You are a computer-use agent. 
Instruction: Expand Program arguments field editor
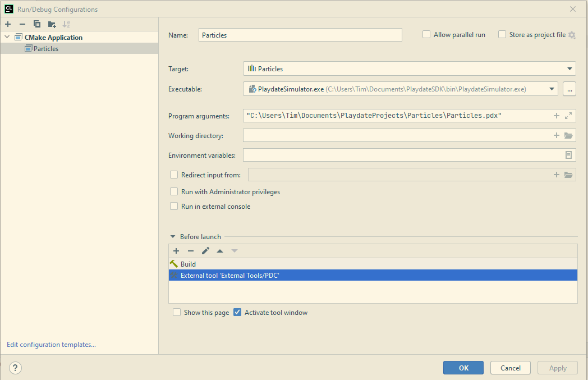(x=568, y=116)
